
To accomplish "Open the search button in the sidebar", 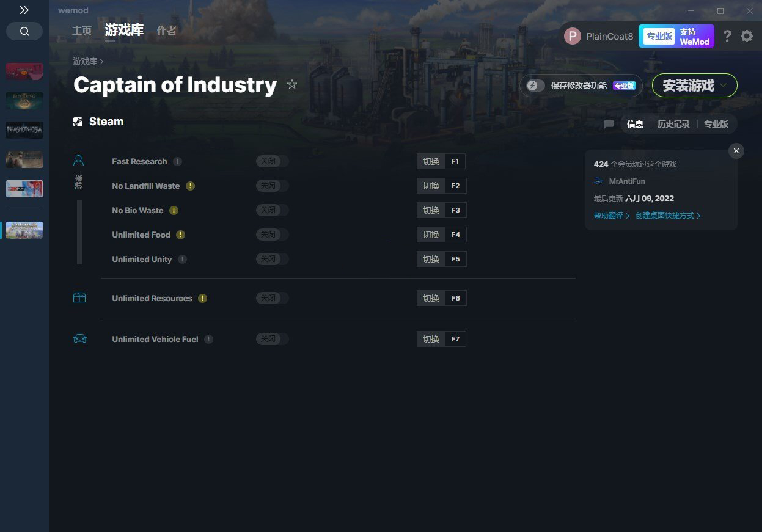I will [x=24, y=32].
